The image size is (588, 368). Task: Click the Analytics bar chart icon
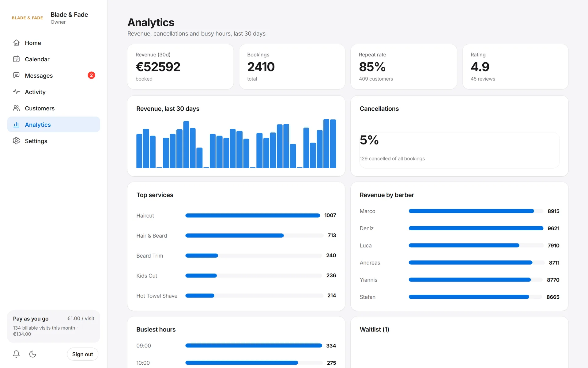[16, 125]
